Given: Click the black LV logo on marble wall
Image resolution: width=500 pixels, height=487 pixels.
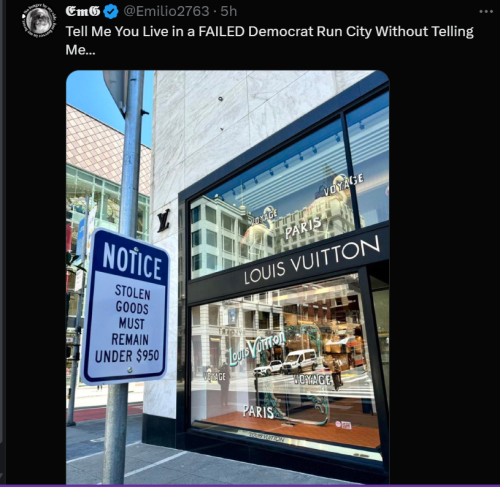Looking at the screenshot, I should pos(164,220).
